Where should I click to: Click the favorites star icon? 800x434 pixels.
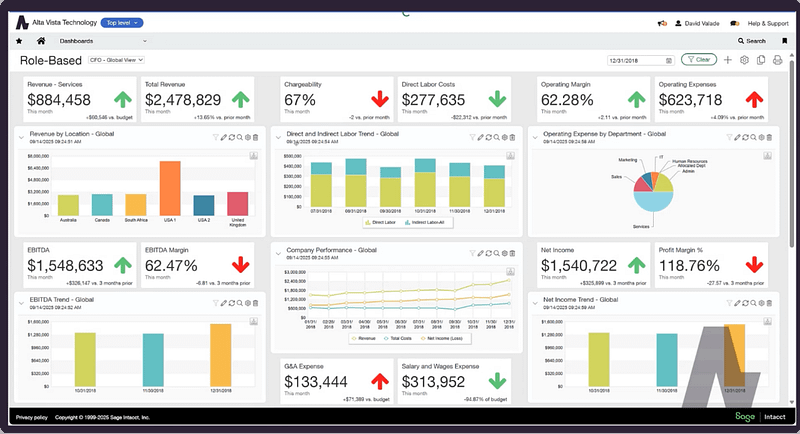(x=19, y=41)
